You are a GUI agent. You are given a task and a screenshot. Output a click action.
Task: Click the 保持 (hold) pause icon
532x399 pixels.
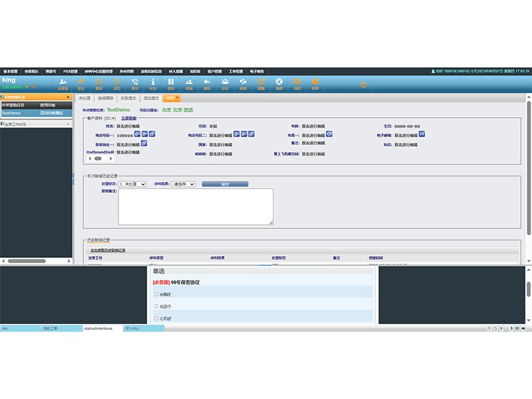tap(171, 83)
